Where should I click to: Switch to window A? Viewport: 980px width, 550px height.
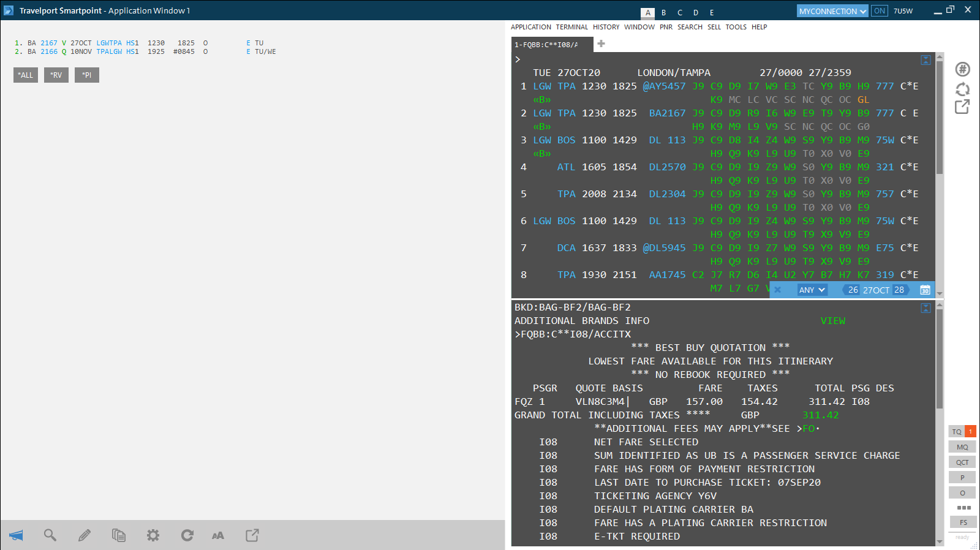tap(648, 12)
